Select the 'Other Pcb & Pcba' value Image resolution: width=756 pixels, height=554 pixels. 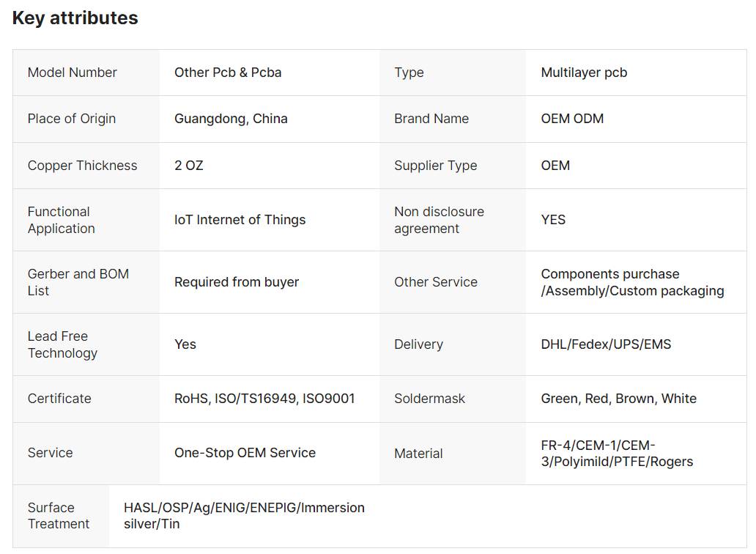point(228,73)
